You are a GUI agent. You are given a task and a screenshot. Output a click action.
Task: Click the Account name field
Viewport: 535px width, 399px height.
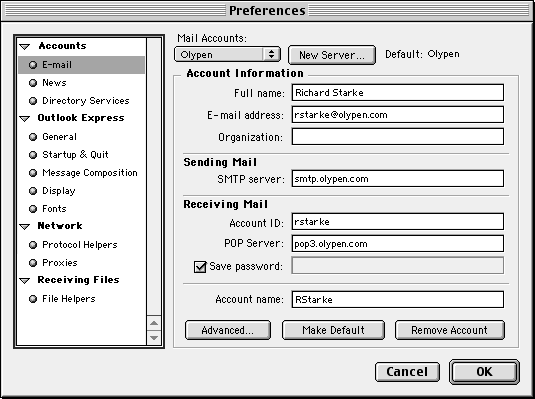(397, 299)
